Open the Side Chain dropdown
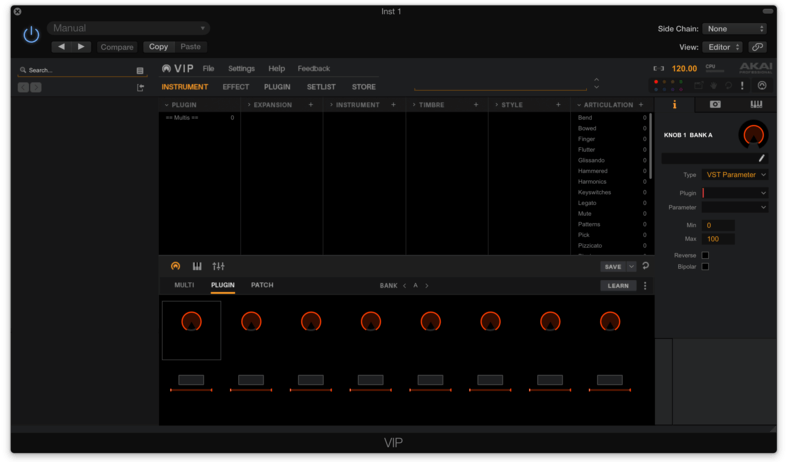Image resolution: width=800 pixels, height=462 pixels. pos(734,29)
